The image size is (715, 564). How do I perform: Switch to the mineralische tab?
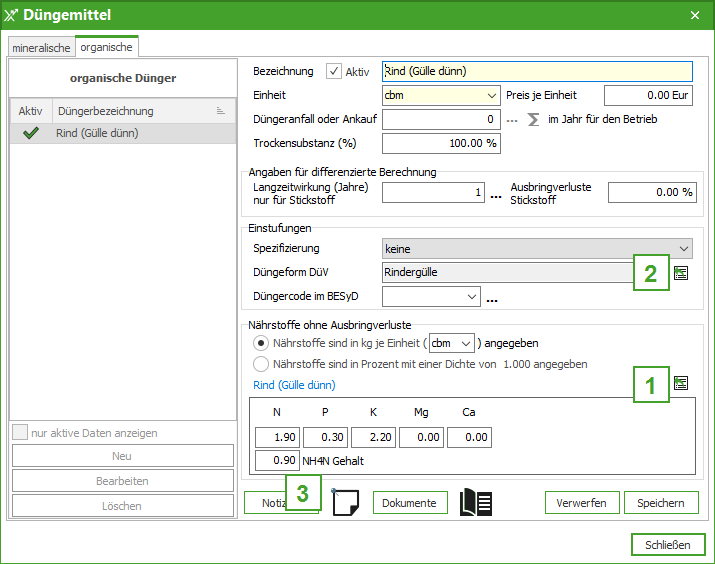tap(41, 47)
